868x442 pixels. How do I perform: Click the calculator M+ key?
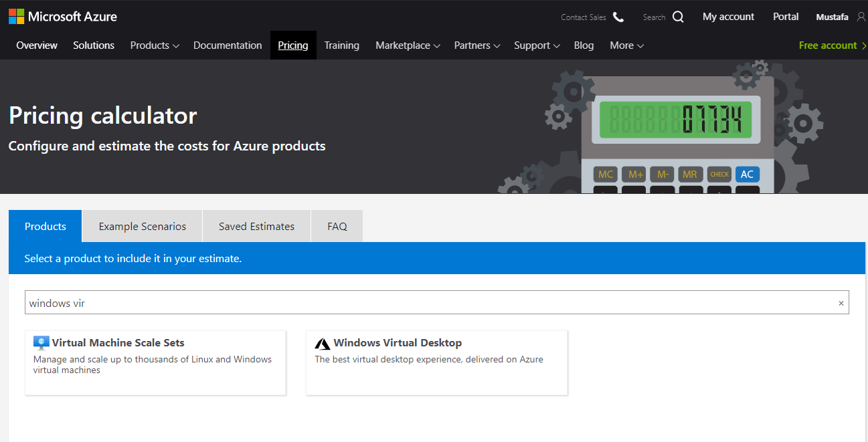634,175
